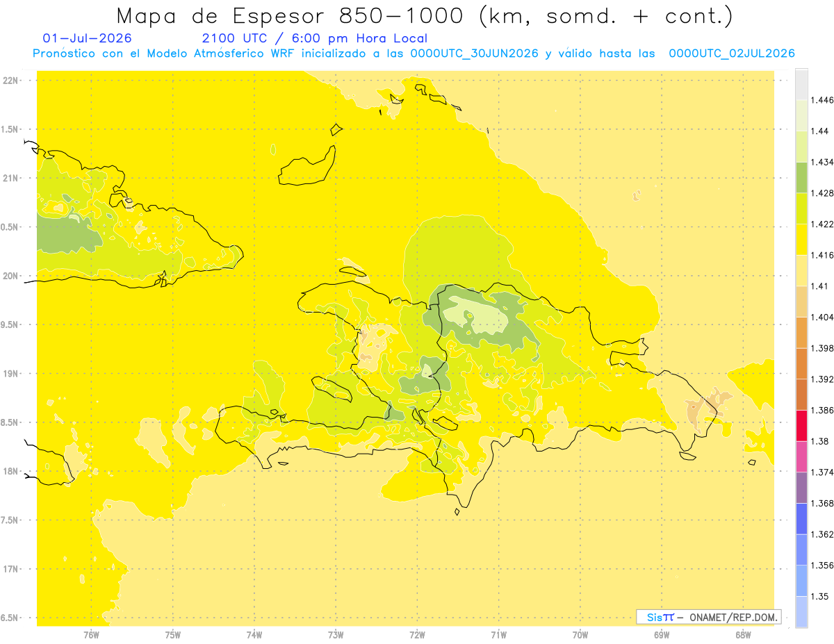The width and height of the screenshot is (834, 644).
Task: Click the 1.35 legend value
Action: [820, 596]
